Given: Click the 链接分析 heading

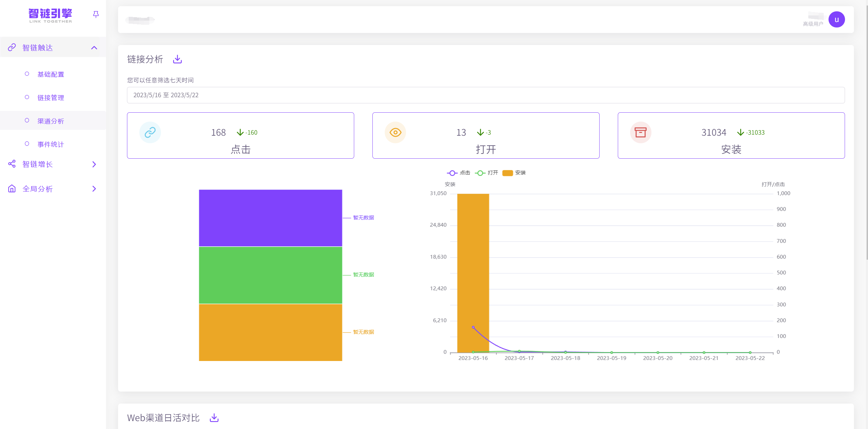Looking at the screenshot, I should tap(145, 59).
